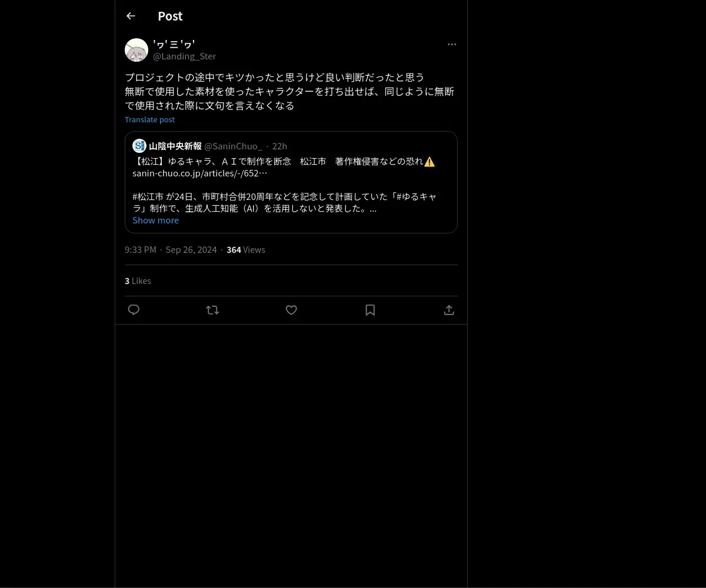
Task: Bookmark this post
Action: click(370, 310)
